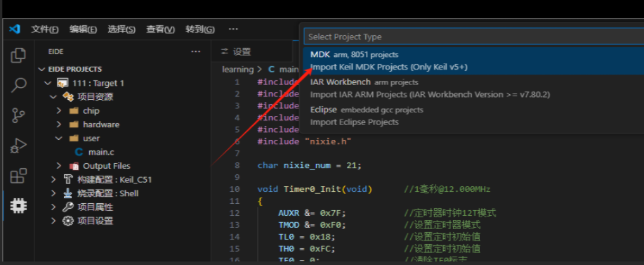Choose MDK Import Keil MDK Projects option
644x265 pixels.
coord(473,60)
